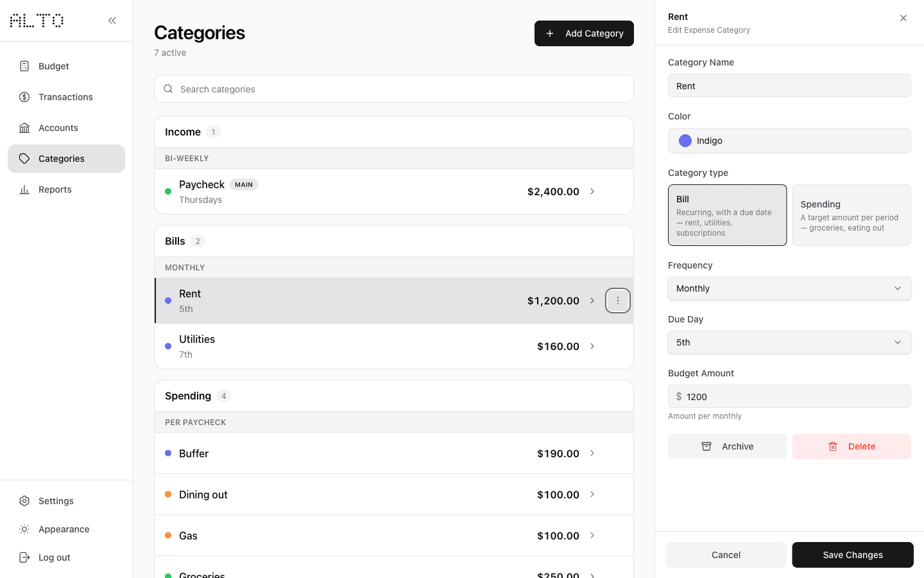This screenshot has width=924, height=578.
Task: Click the trash icon on Delete
Action: [833, 446]
